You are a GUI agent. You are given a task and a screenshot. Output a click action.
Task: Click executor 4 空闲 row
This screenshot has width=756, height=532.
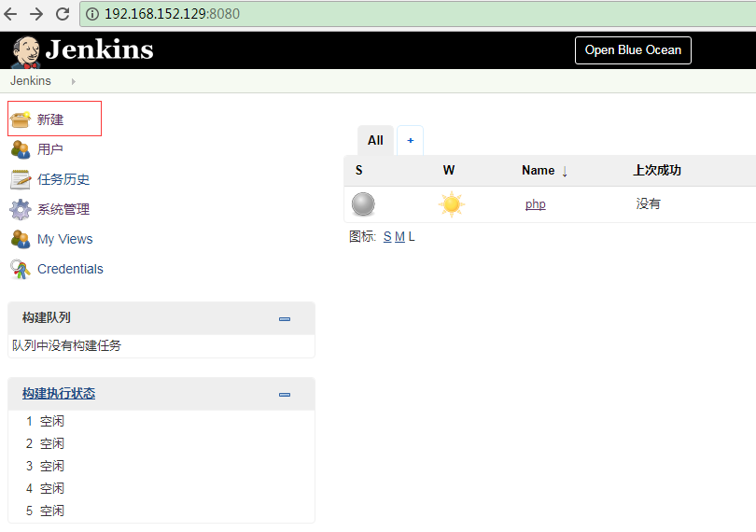pyautogui.click(x=161, y=488)
